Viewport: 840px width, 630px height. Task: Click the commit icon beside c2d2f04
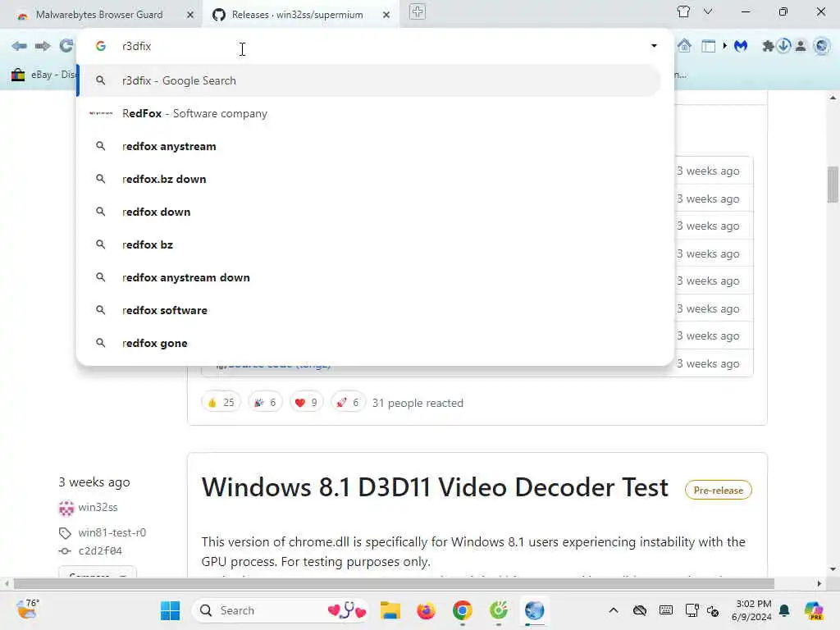click(65, 550)
